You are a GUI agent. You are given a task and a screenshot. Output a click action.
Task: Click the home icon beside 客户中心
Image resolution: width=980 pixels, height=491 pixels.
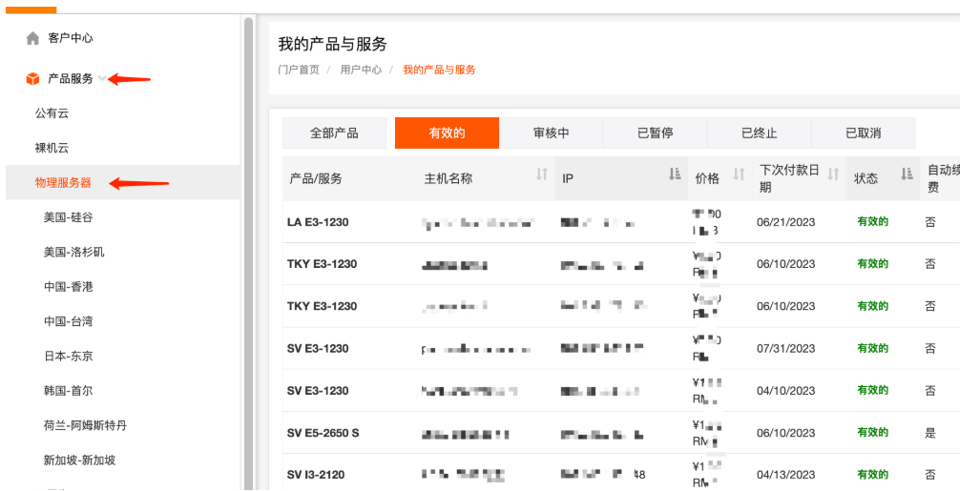32,39
